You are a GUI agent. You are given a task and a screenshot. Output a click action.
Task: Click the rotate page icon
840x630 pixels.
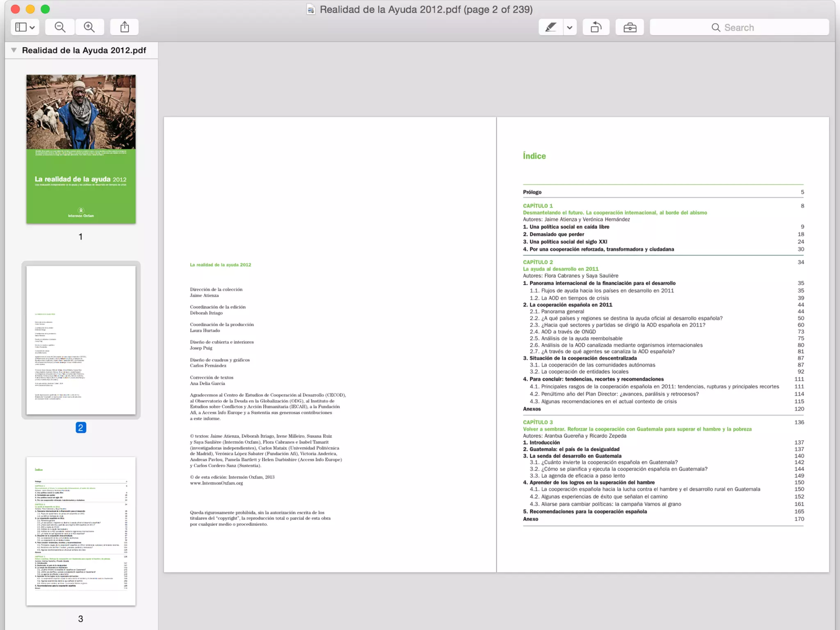coord(596,27)
